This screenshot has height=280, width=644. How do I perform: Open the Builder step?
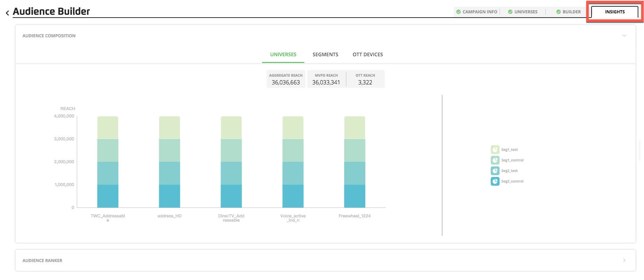click(568, 12)
